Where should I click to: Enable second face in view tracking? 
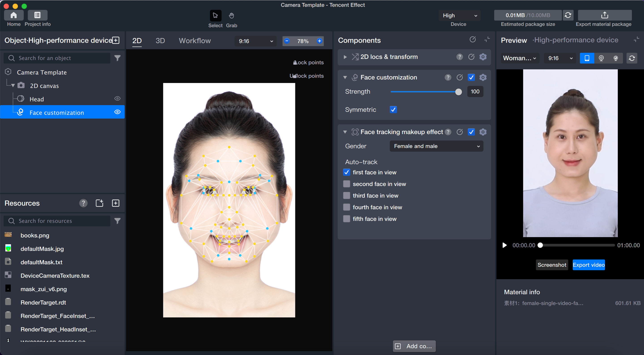347,184
